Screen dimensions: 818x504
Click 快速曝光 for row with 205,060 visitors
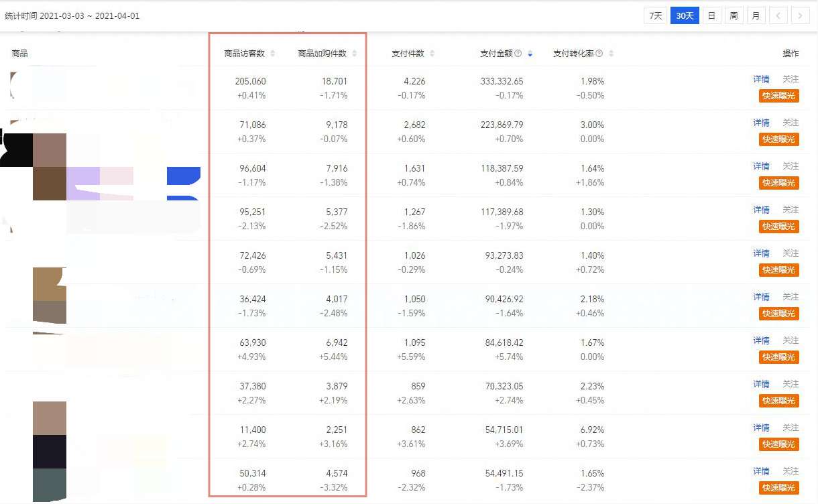coord(779,96)
